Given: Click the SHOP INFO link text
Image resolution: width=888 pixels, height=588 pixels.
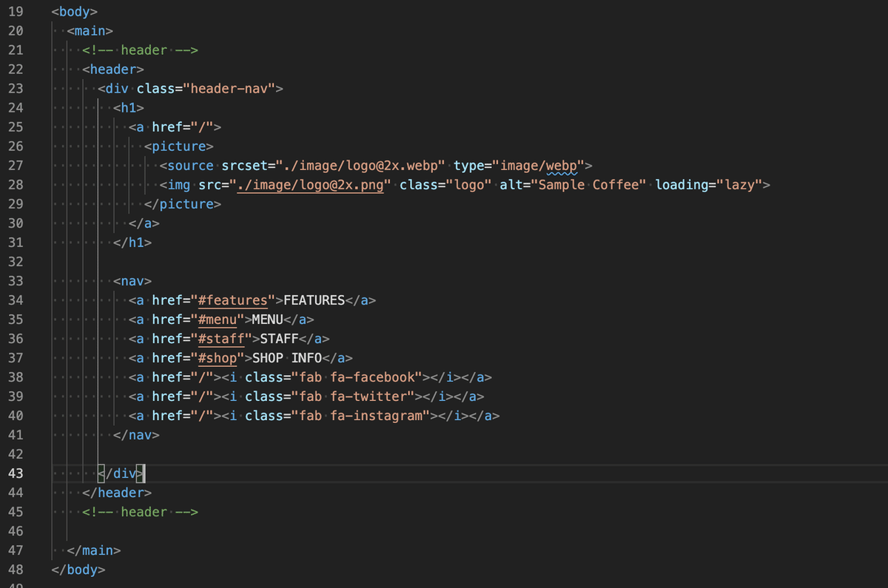Looking at the screenshot, I should [287, 358].
